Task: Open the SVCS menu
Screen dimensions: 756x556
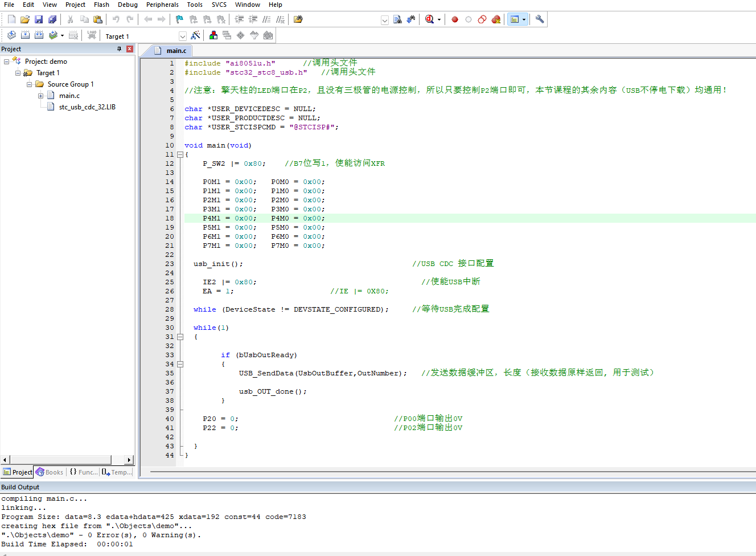Action: tap(219, 5)
